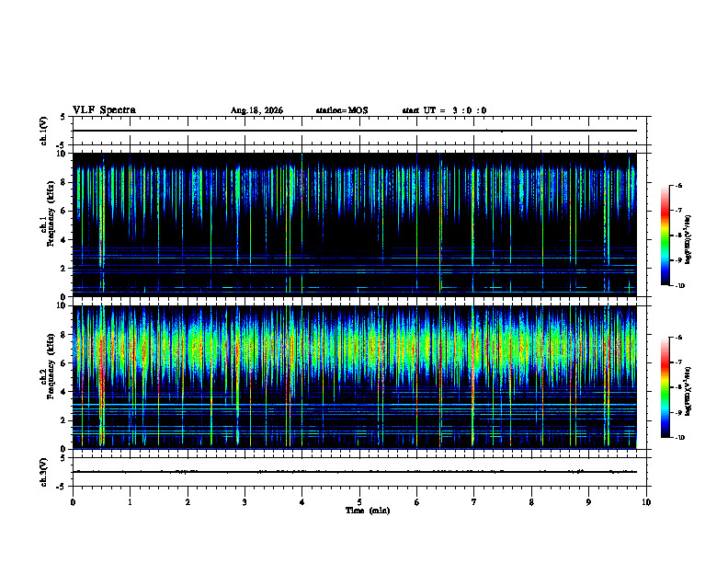Click the ch.1(V) axis label at top
The height and width of the screenshot is (563, 728).
[x=44, y=131]
